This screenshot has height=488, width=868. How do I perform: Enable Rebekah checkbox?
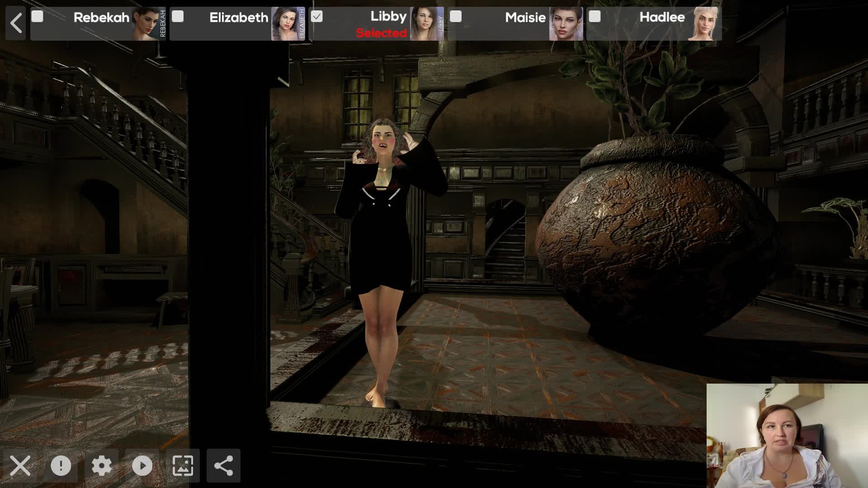(38, 17)
